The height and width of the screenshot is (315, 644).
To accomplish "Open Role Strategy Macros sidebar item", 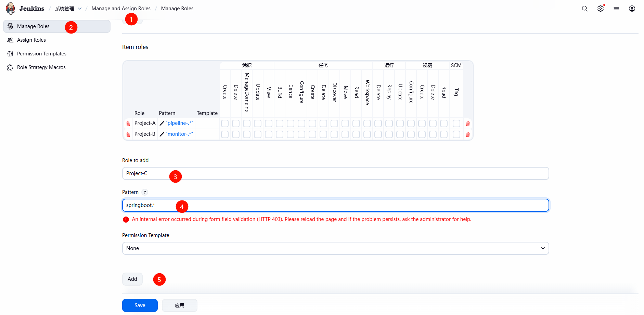I will tap(41, 67).
